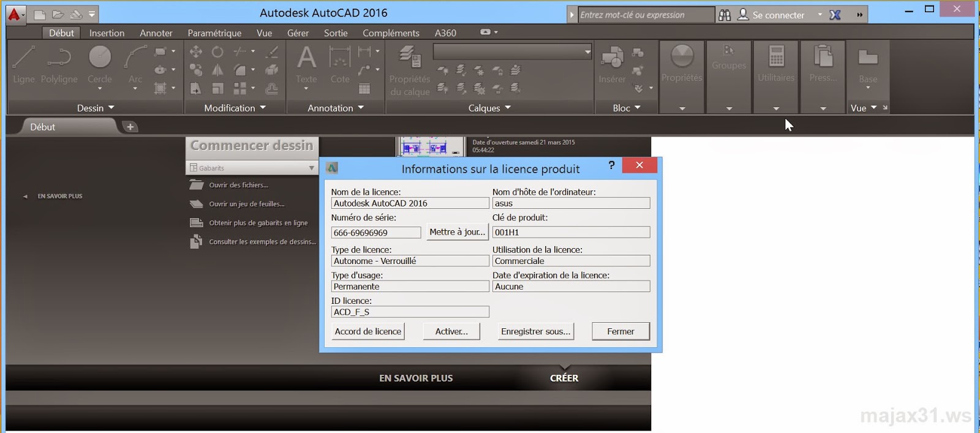The width and height of the screenshot is (980, 433).
Task: Click the Enregistrer sous... button
Action: (536, 331)
